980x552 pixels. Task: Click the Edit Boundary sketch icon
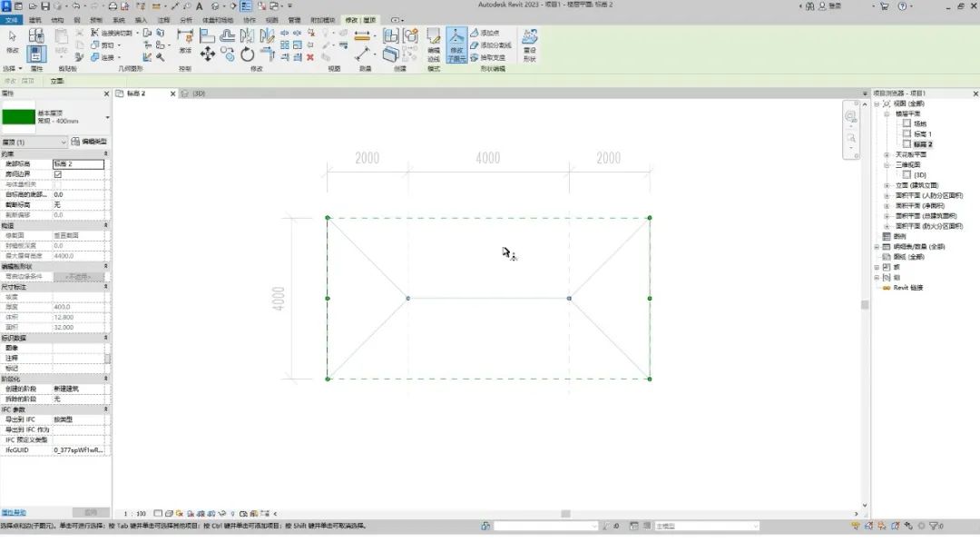pyautogui.click(x=433, y=44)
